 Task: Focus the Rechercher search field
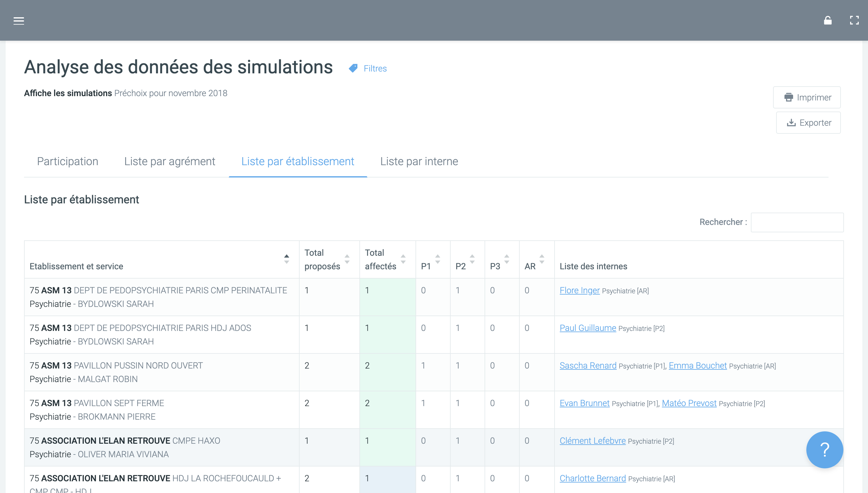[797, 222]
